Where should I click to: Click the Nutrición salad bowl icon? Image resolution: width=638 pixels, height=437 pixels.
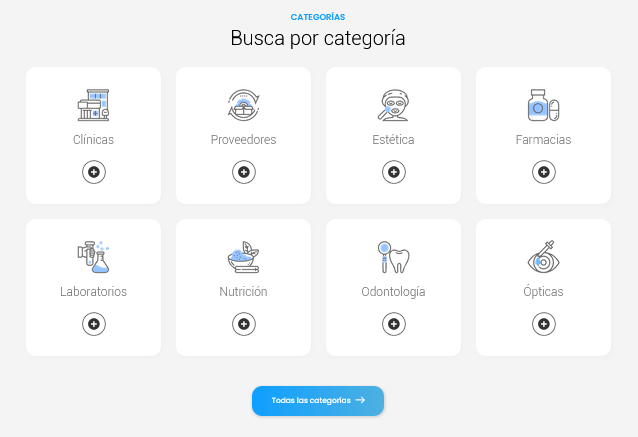[243, 256]
